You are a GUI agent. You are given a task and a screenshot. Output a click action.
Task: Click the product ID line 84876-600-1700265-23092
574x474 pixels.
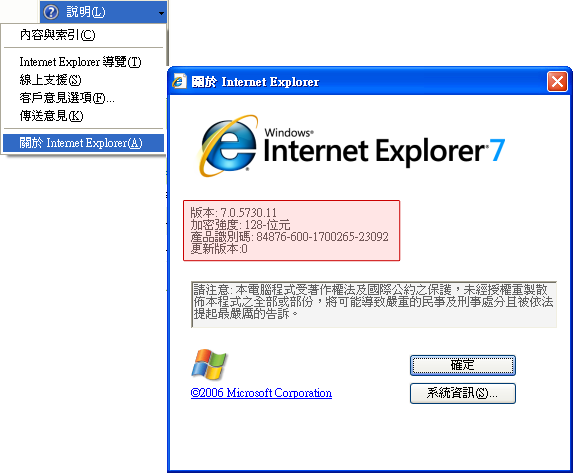[289, 237]
